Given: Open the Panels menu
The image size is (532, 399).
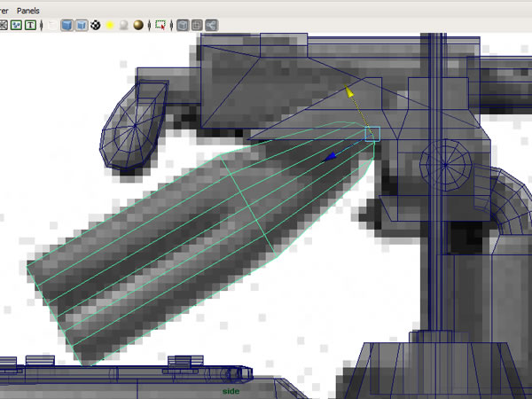Looking at the screenshot, I should coord(28,11).
